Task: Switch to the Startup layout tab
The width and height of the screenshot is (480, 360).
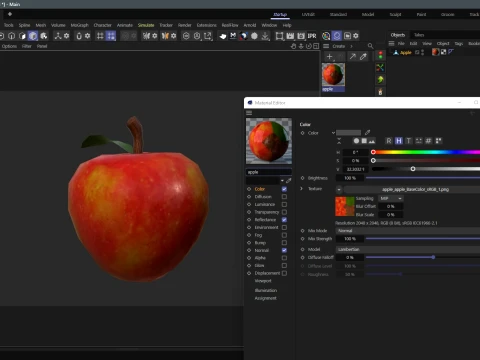Action: point(280,14)
